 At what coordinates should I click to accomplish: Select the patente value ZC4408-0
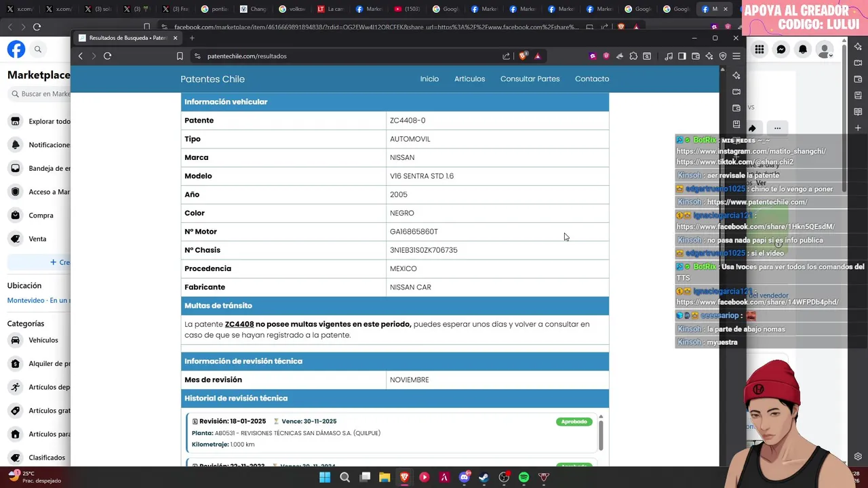pos(408,121)
